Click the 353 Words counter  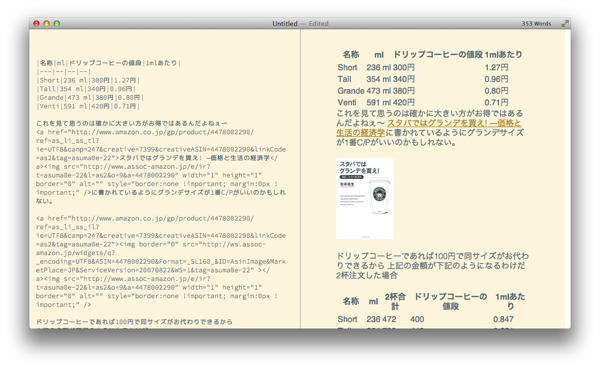[536, 24]
